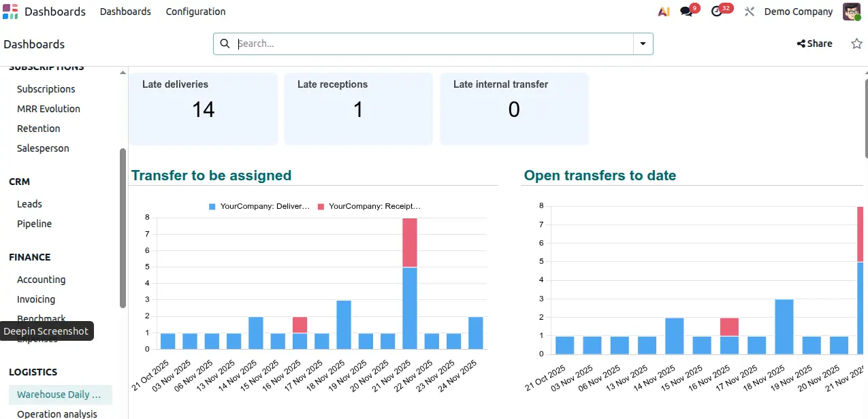Open the Odoo apps home icon
Viewport: 868px width, 419px height.
(x=10, y=12)
